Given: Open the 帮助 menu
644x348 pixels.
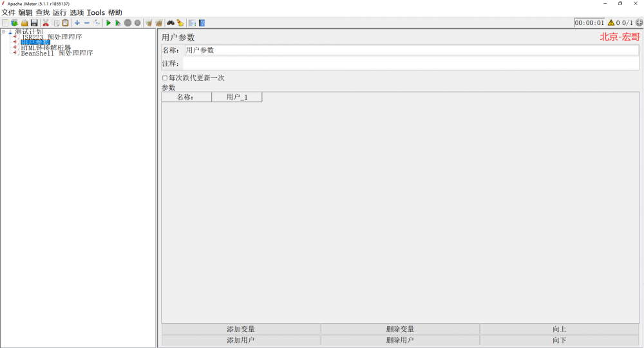Looking at the screenshot, I should [x=115, y=13].
